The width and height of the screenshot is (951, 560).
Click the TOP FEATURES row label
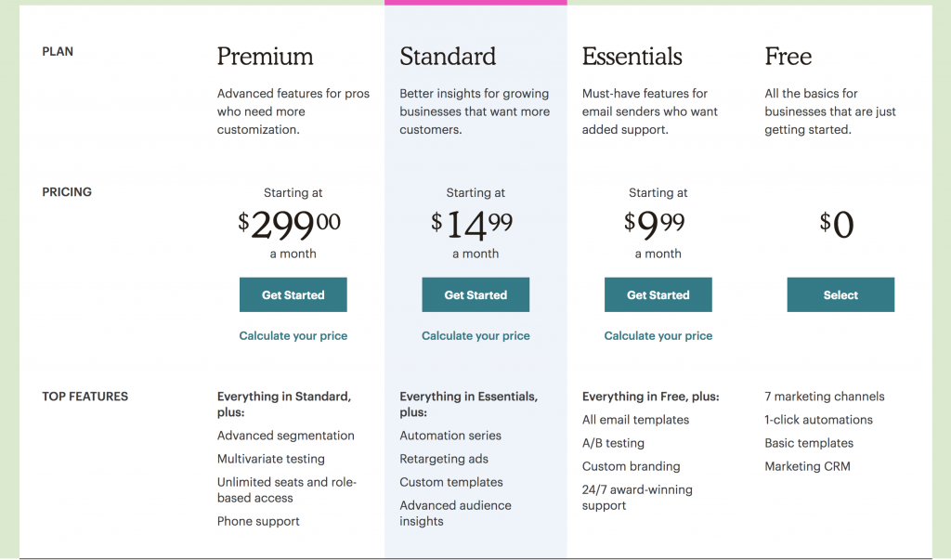[85, 396]
